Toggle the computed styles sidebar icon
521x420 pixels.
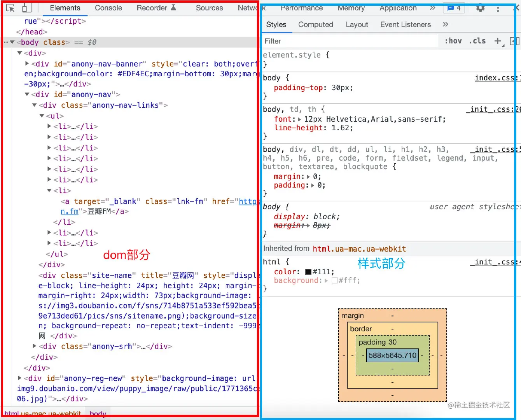(514, 41)
